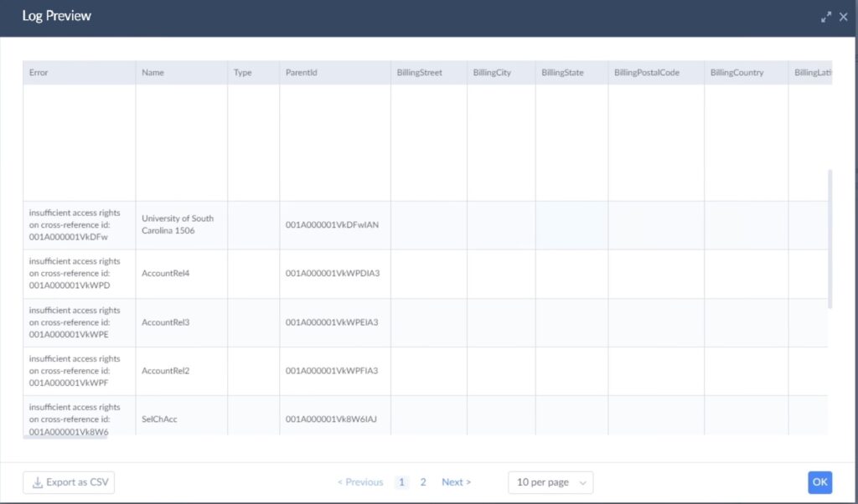The height and width of the screenshot is (504, 858).
Task: Select the AccountRel2 name cell
Action: pyautogui.click(x=182, y=371)
